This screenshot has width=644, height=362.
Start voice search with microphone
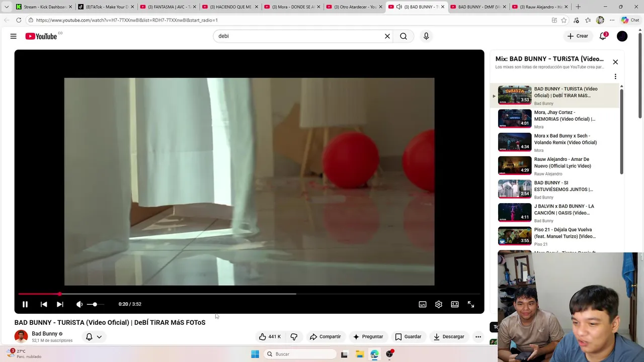click(426, 36)
